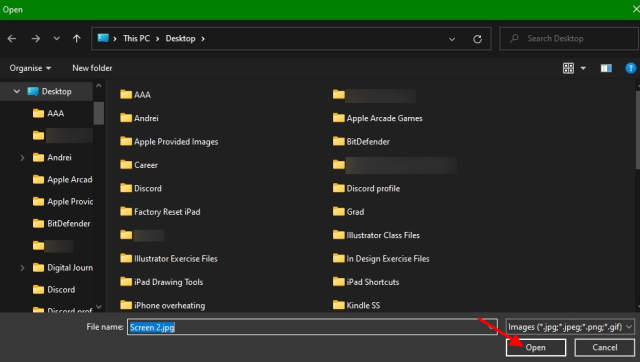Open recent locations dropdown arrow
640x362 pixels.
point(56,38)
